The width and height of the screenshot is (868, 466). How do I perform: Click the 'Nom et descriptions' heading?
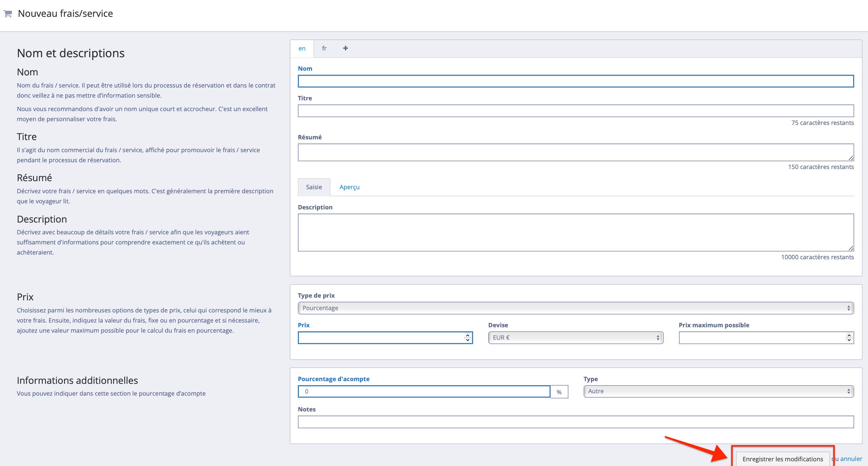tap(71, 53)
